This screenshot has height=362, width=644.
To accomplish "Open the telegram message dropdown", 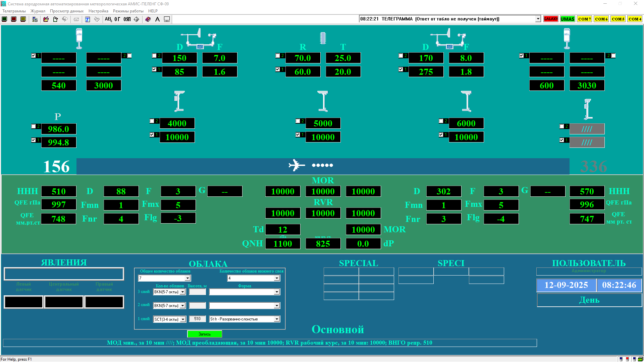I will (x=538, y=19).
